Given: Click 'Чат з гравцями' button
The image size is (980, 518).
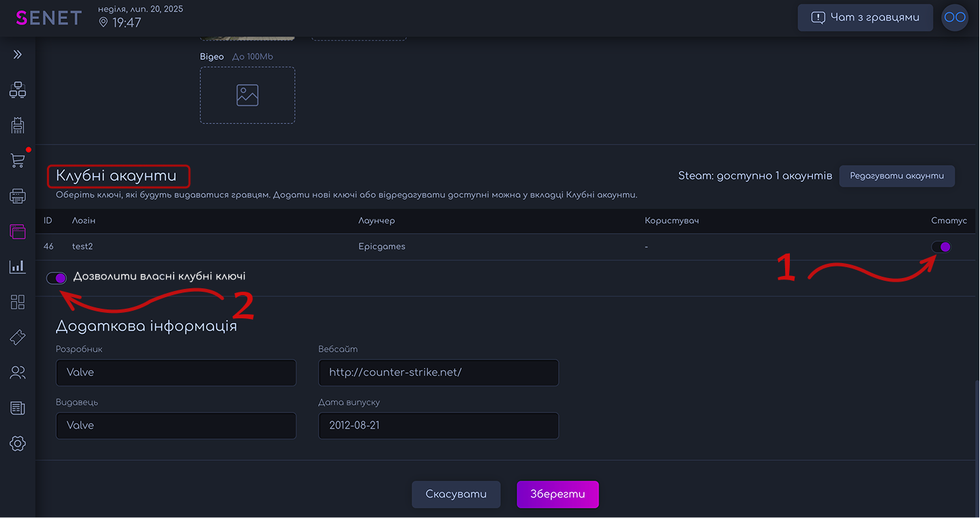Looking at the screenshot, I should tap(865, 17).
